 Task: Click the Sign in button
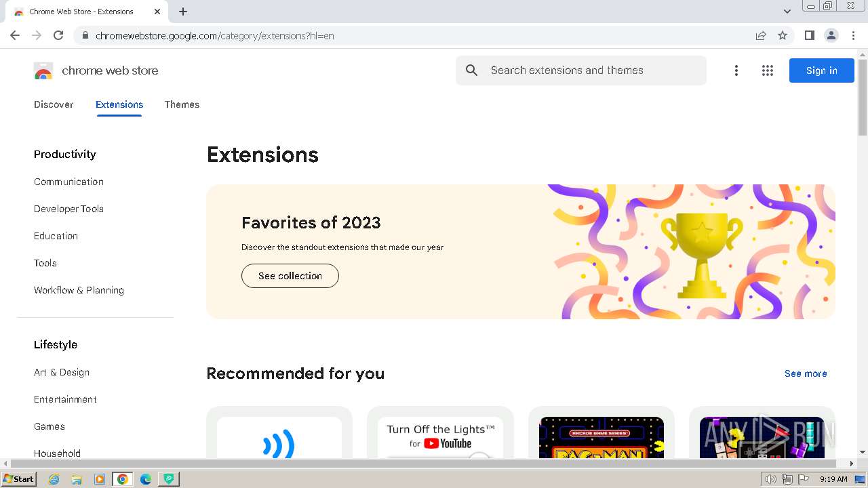821,70
